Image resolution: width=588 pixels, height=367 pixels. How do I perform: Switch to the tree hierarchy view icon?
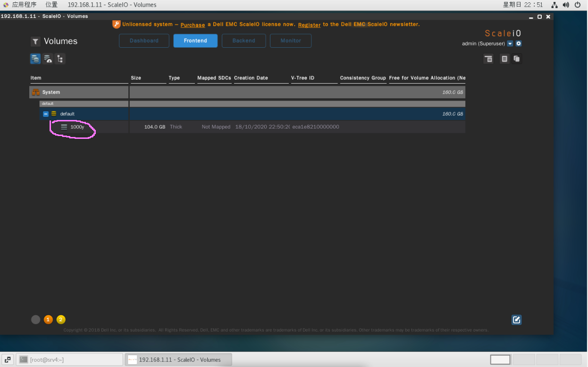click(x=60, y=59)
